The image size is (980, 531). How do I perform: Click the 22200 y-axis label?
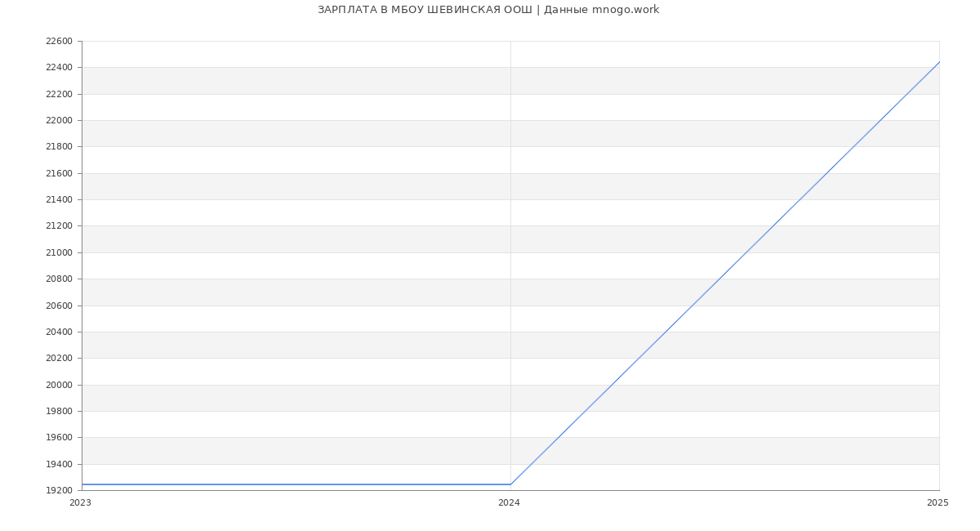click(x=59, y=94)
